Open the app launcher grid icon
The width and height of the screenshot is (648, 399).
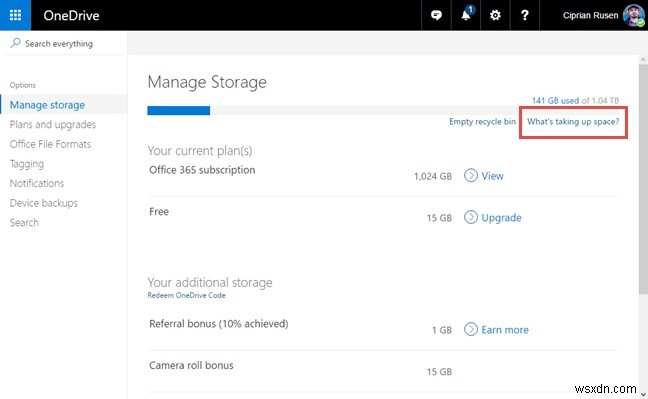click(15, 15)
